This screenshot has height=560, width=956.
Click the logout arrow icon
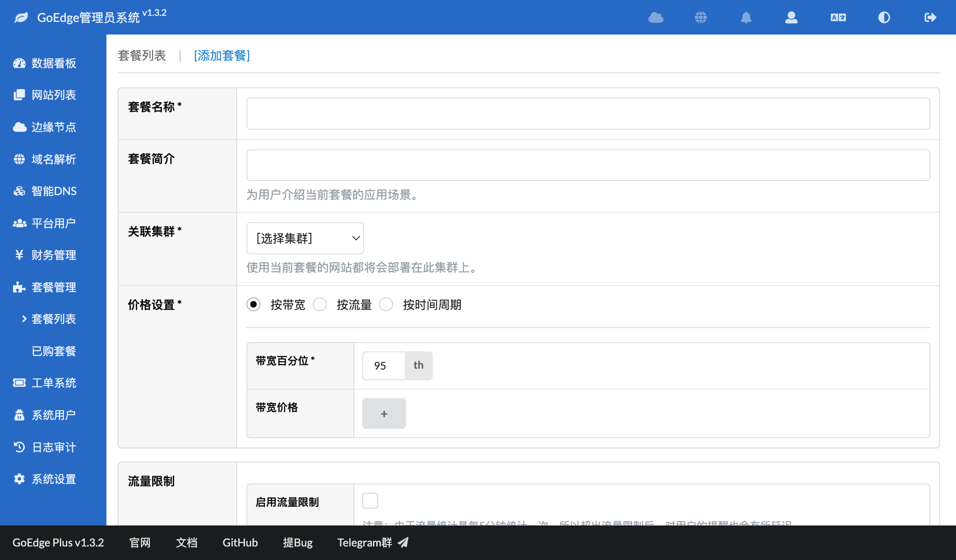(930, 18)
